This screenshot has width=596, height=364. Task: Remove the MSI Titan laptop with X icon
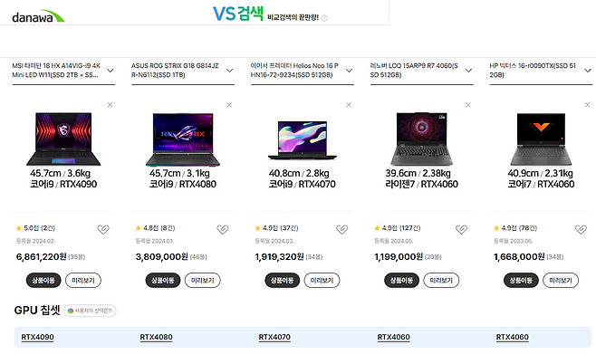coord(110,104)
